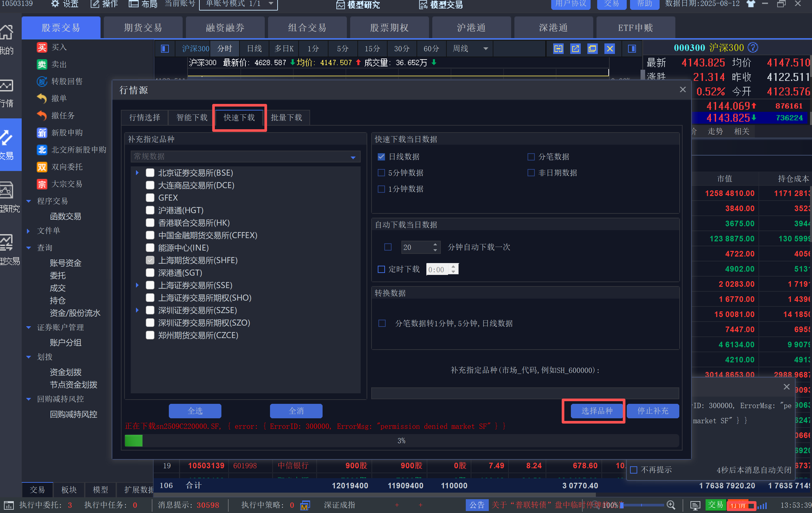Switch to the 批量下载 tab
The image size is (812, 513).
tap(286, 117)
